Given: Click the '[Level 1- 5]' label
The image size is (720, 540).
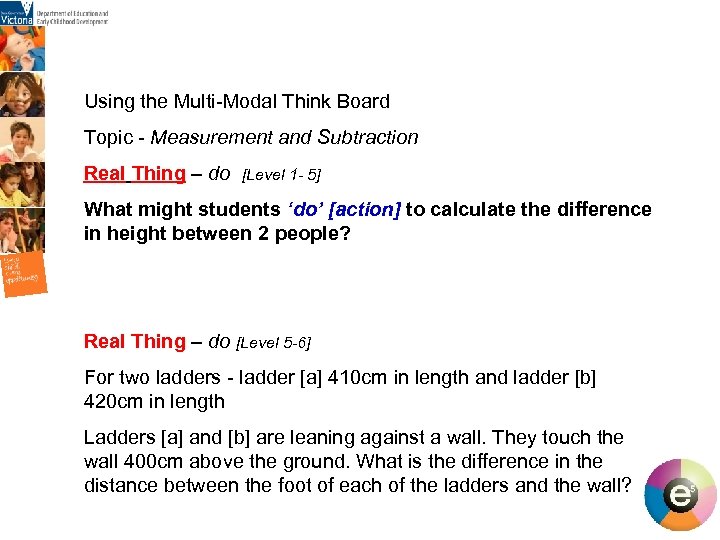Looking at the screenshot, I should point(281,175).
